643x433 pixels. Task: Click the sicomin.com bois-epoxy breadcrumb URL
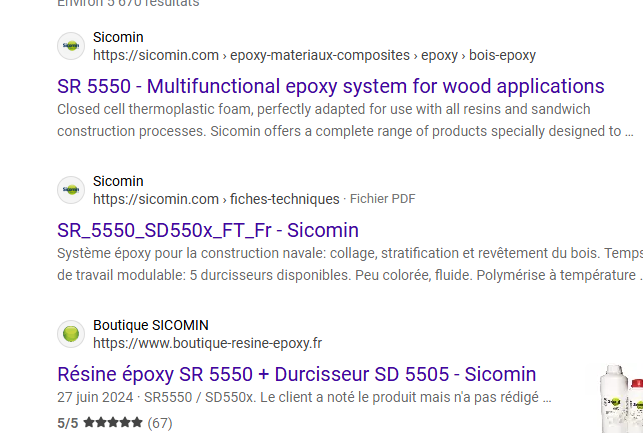point(314,55)
